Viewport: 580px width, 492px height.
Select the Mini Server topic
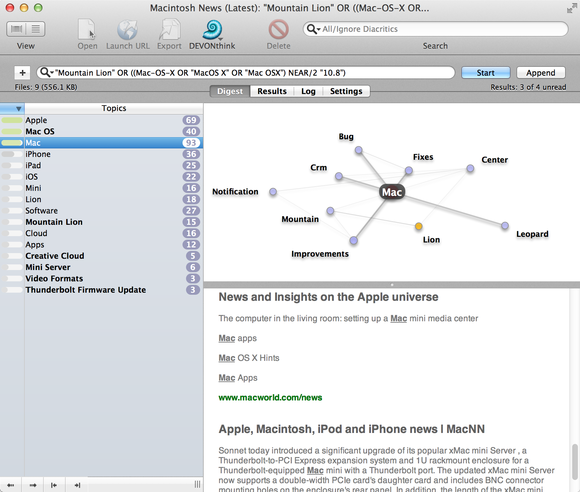[x=101, y=267]
